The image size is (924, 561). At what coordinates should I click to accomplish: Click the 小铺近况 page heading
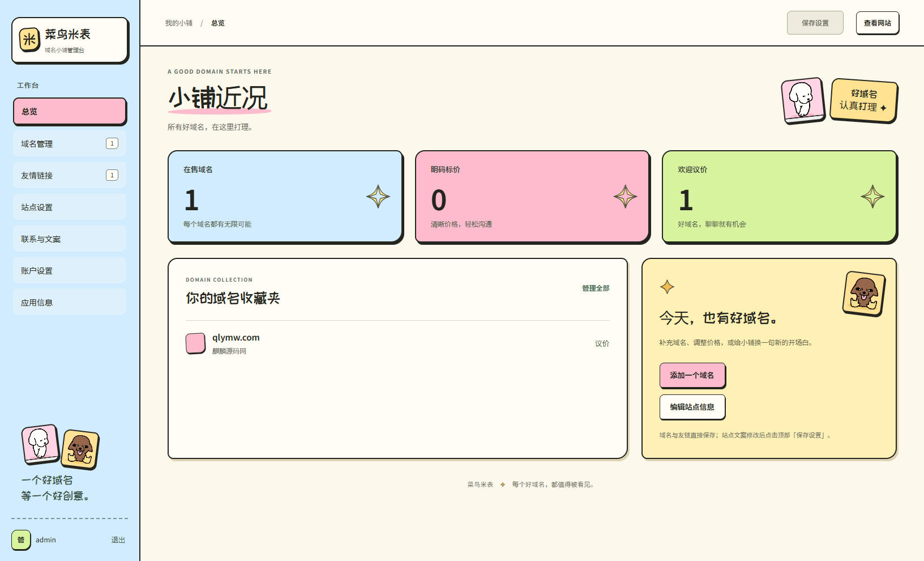point(218,97)
